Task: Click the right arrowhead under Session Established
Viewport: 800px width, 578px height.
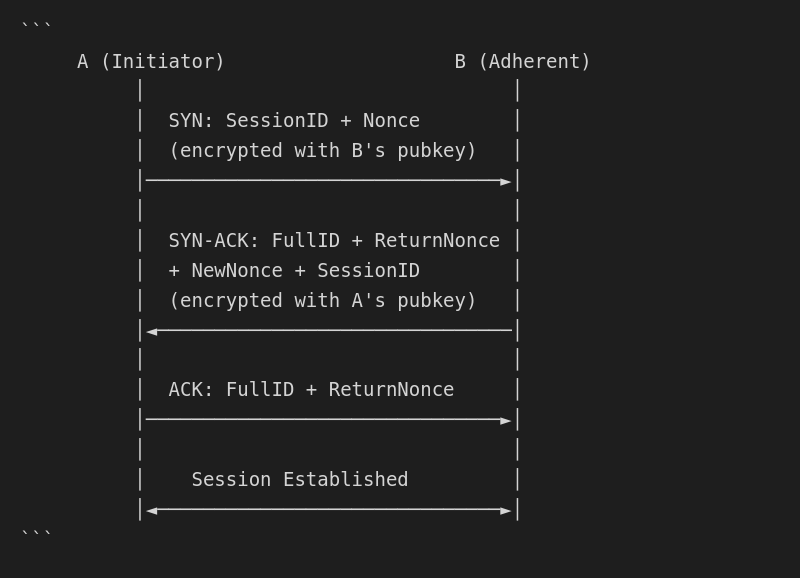Action: 506,510
